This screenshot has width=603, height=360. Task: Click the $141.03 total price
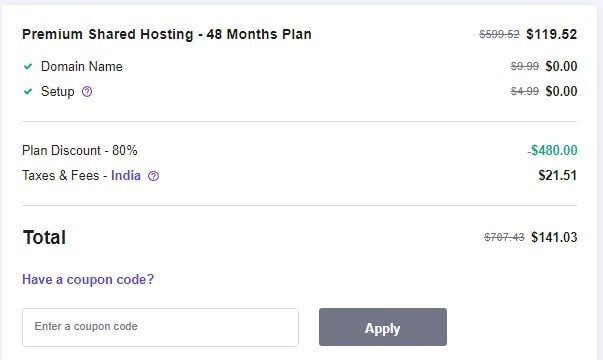coord(554,237)
